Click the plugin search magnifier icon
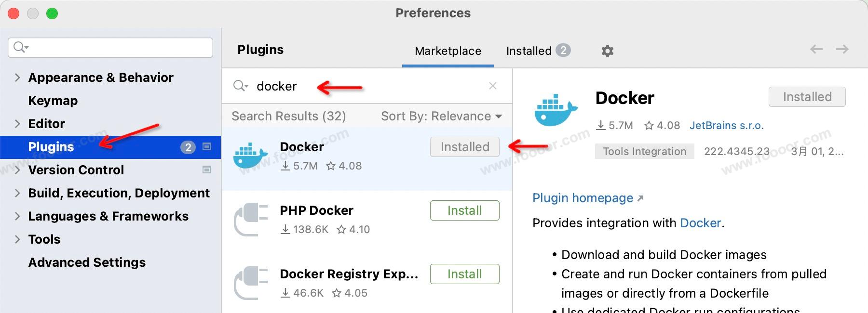Image resolution: width=868 pixels, height=313 pixels. 240,86
